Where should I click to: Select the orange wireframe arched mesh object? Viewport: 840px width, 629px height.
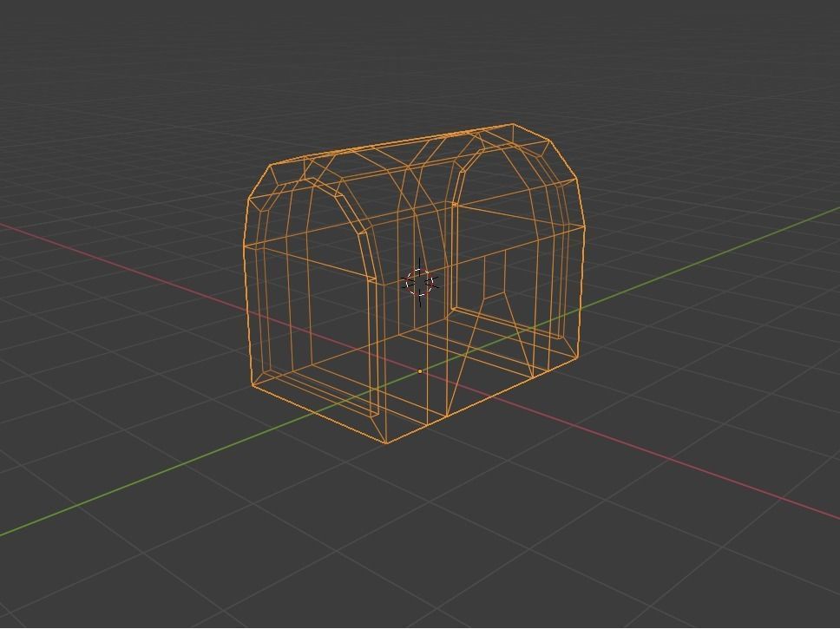(414, 284)
